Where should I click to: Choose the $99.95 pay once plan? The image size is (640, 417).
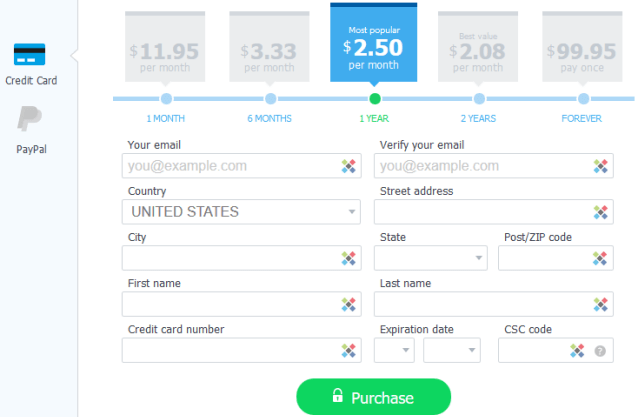583,52
